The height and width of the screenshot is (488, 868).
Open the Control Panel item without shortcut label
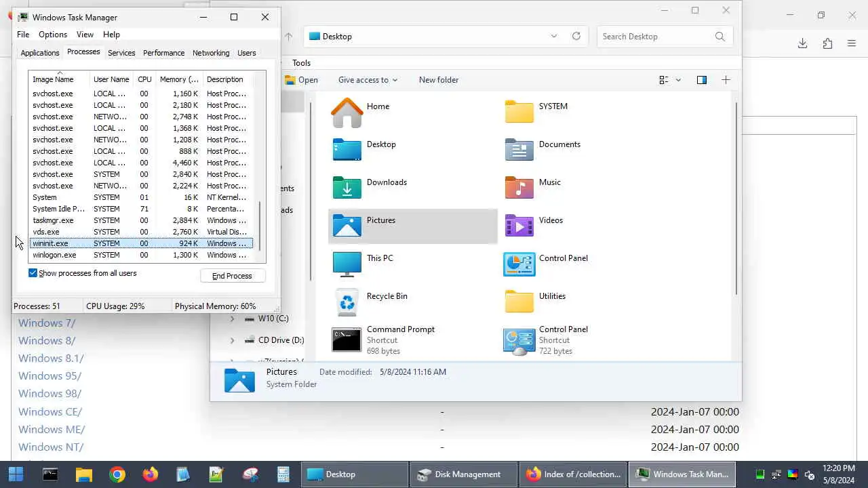point(519,264)
